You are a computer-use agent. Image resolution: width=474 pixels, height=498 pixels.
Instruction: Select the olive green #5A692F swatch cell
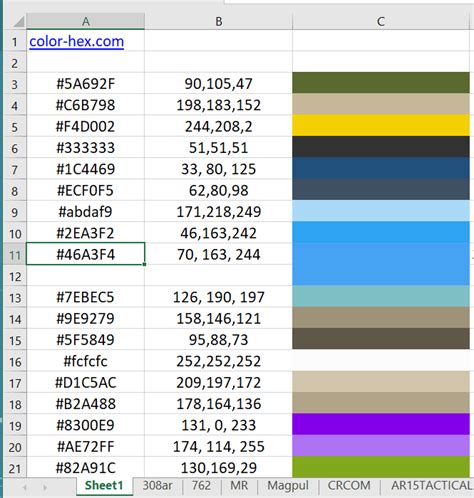[381, 83]
